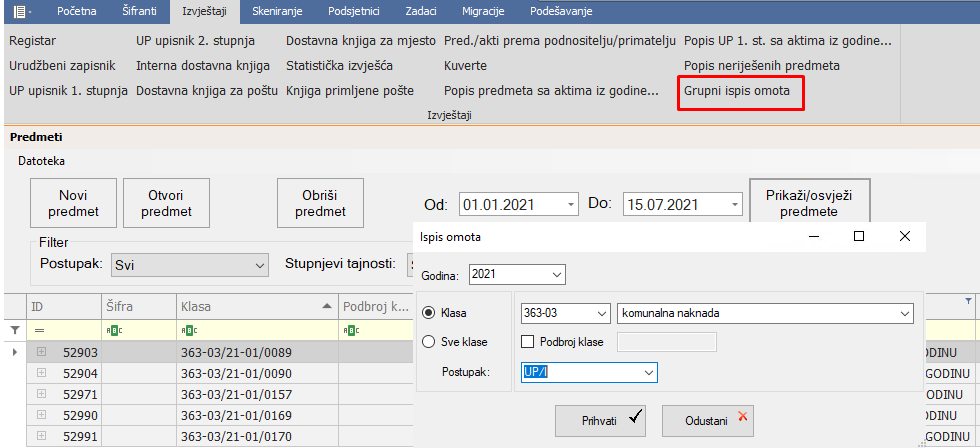Click Grupni ispis omota report link
Viewport: 980px width, 448px height.
click(737, 90)
